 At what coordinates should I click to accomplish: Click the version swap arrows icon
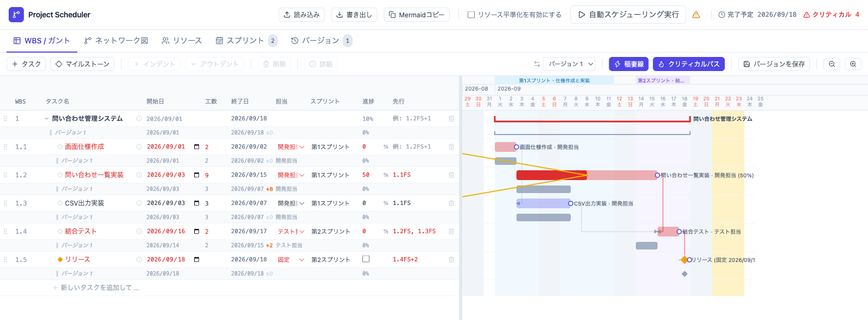pos(537,64)
